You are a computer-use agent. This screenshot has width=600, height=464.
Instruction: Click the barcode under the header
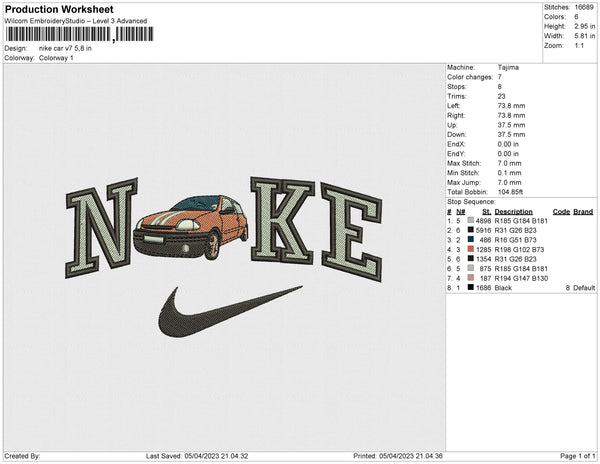point(80,34)
